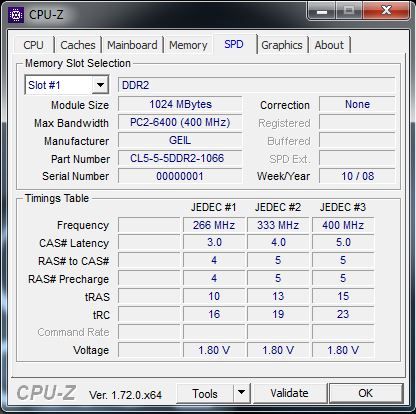
Task: Click the CAS# Latency 4.0 cell
Action: (278, 242)
